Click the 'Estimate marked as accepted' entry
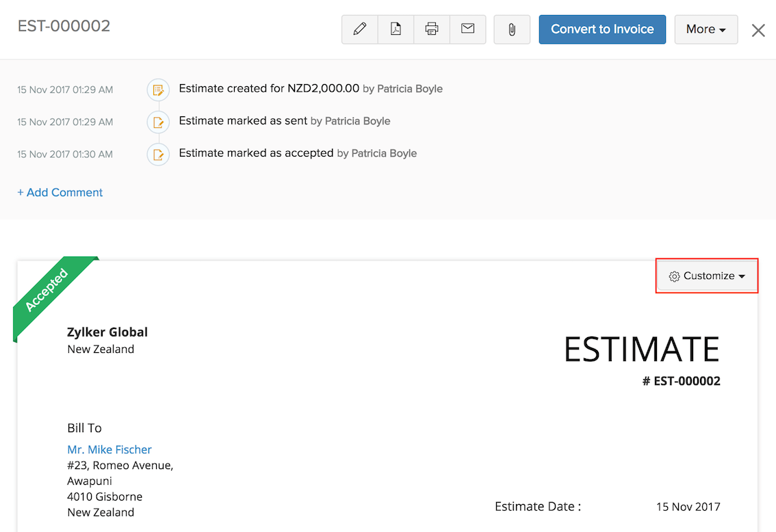The width and height of the screenshot is (776, 532). pos(256,153)
